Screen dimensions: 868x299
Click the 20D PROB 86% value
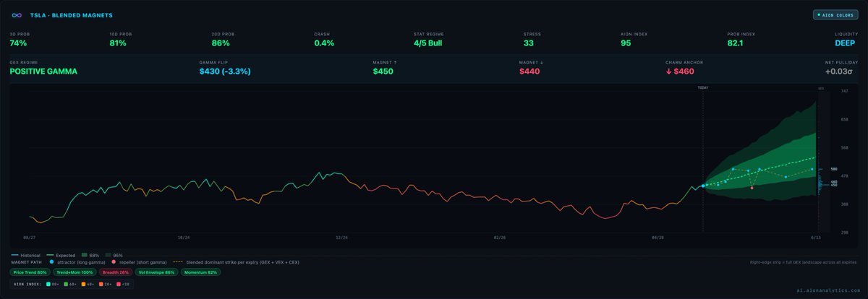point(220,43)
